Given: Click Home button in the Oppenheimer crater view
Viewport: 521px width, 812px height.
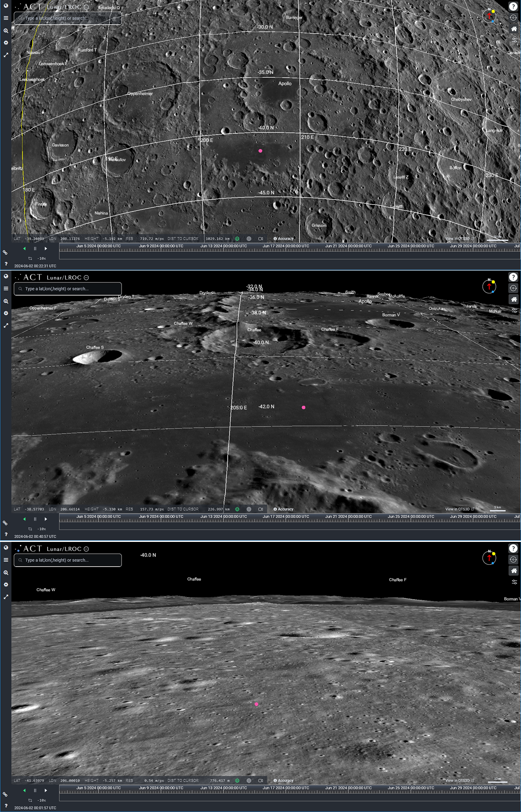Looking at the screenshot, I should [x=513, y=29].
